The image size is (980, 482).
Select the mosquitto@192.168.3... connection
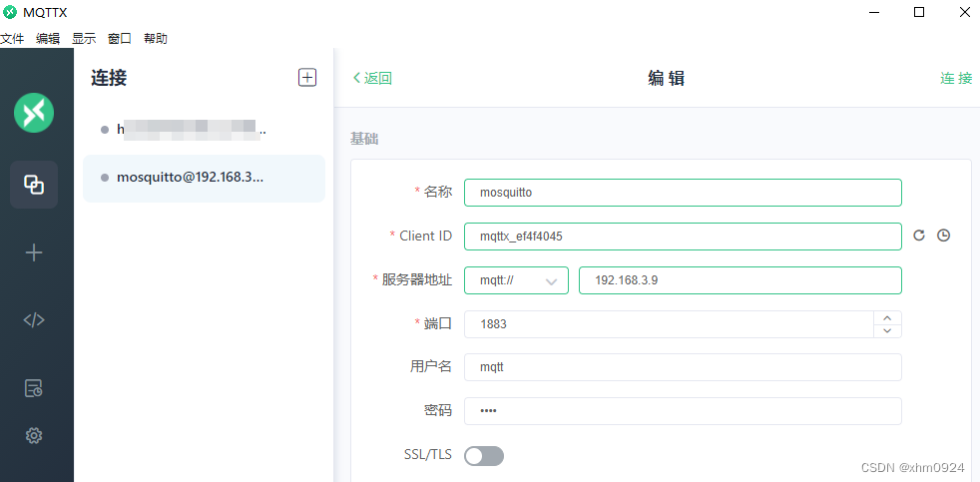[204, 179]
